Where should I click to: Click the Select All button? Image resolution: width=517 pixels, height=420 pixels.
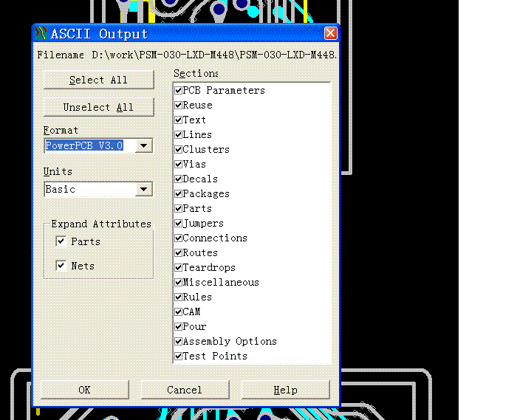point(98,80)
